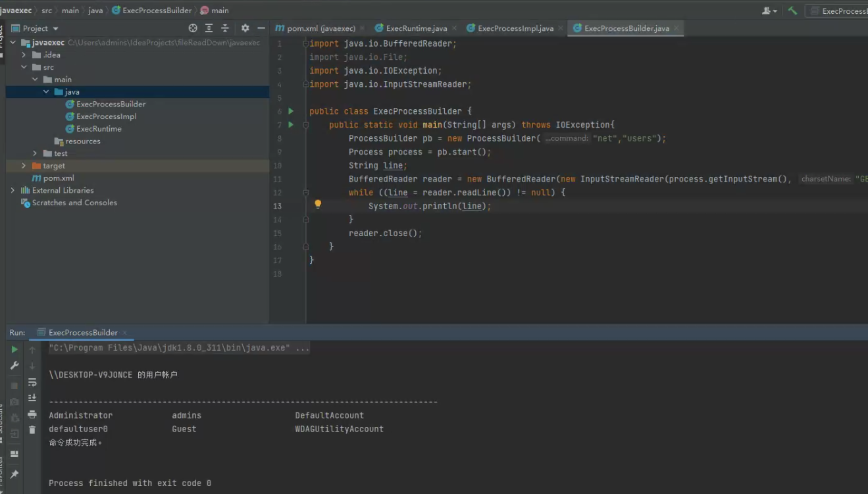Viewport: 868px width, 494px height.
Task: Expand External Libraries node
Action: (13, 190)
